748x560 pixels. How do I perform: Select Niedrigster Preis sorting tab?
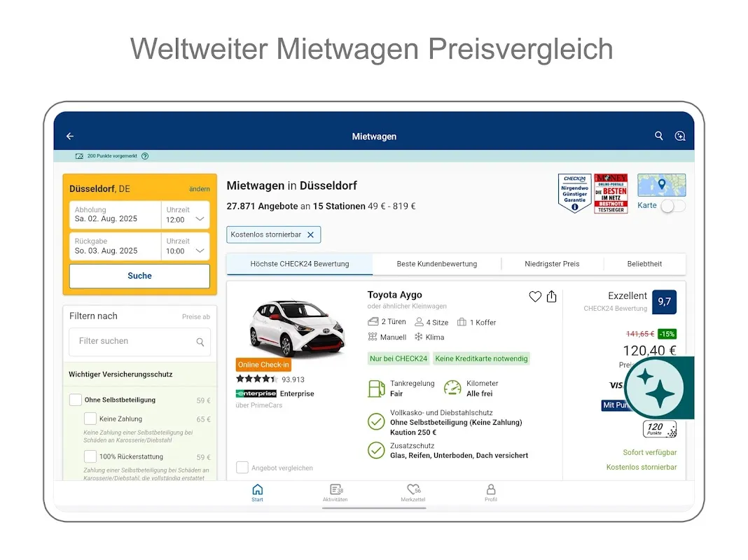(552, 264)
